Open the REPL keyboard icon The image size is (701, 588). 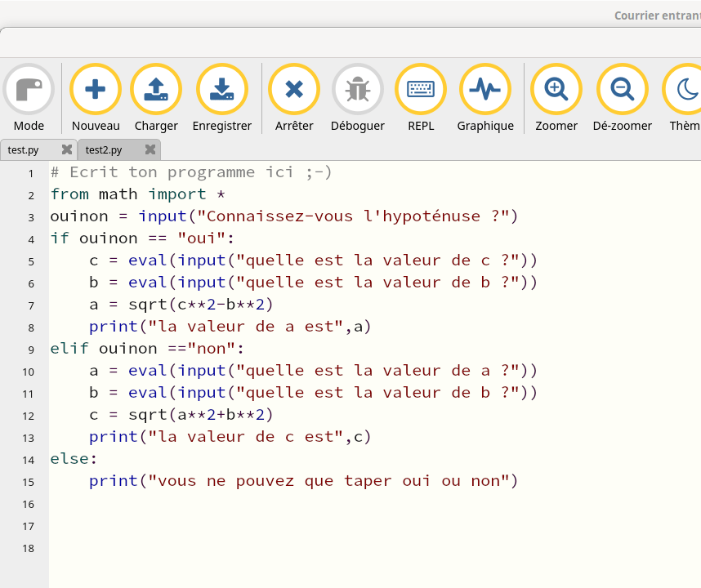coord(421,89)
